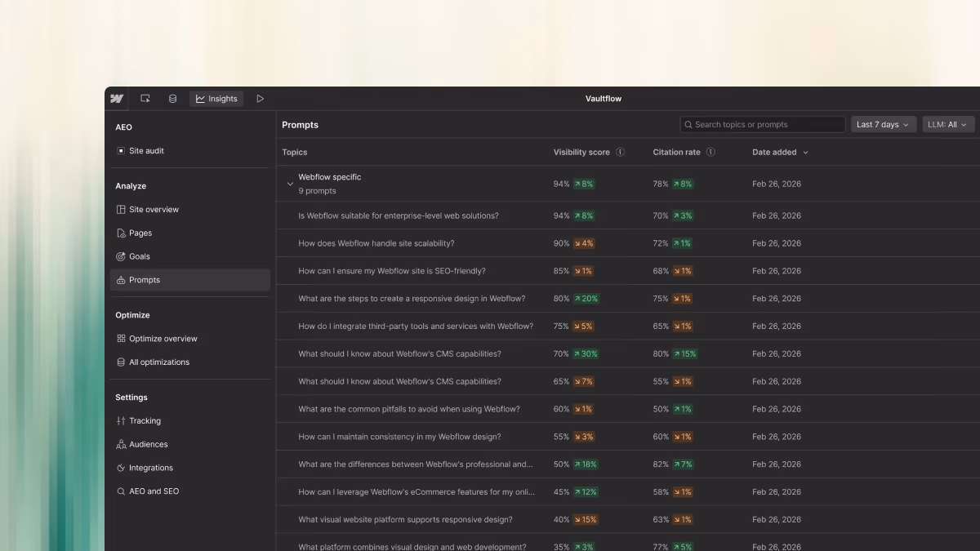The width and height of the screenshot is (980, 551).
Task: Click the Citation rate column header
Action: pos(676,153)
